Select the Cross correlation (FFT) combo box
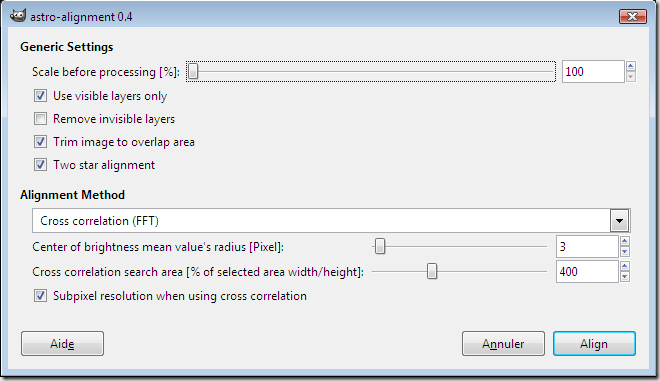This screenshot has height=381, width=660. pyautogui.click(x=331, y=221)
